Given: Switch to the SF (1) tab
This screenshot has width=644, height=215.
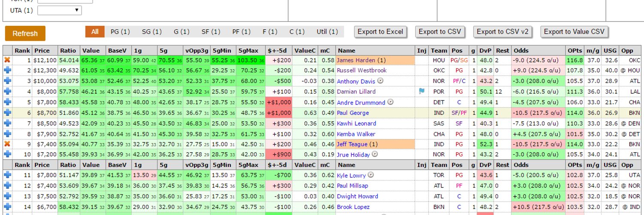Looking at the screenshot, I should pyautogui.click(x=211, y=31).
